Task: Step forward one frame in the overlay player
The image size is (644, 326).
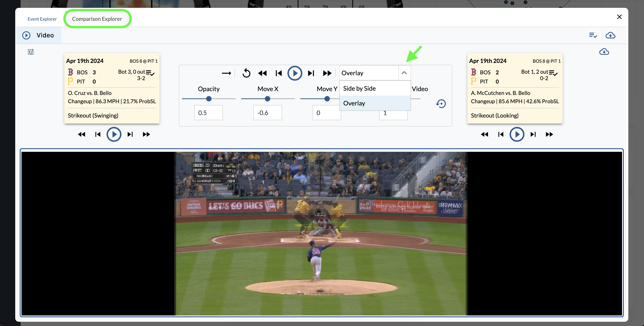Action: (311, 73)
